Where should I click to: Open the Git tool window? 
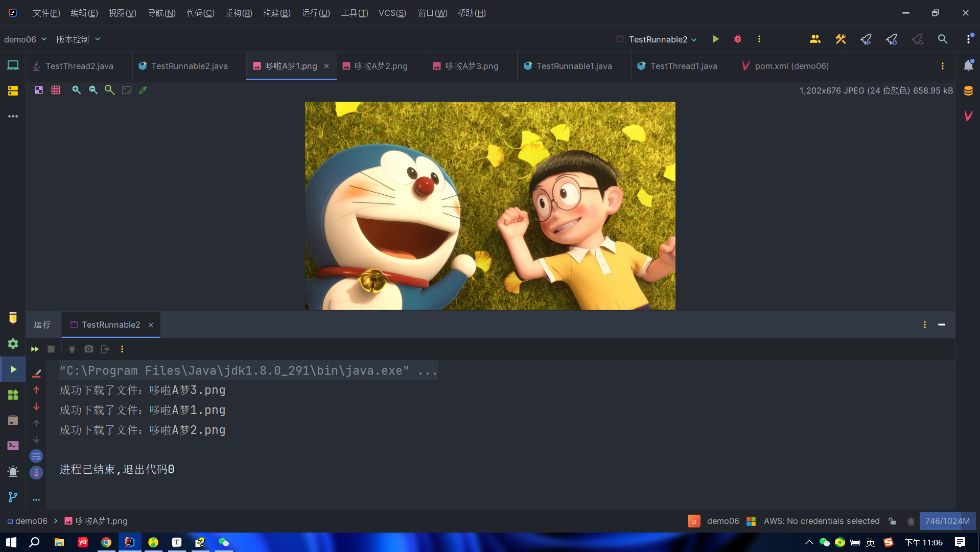tap(13, 497)
